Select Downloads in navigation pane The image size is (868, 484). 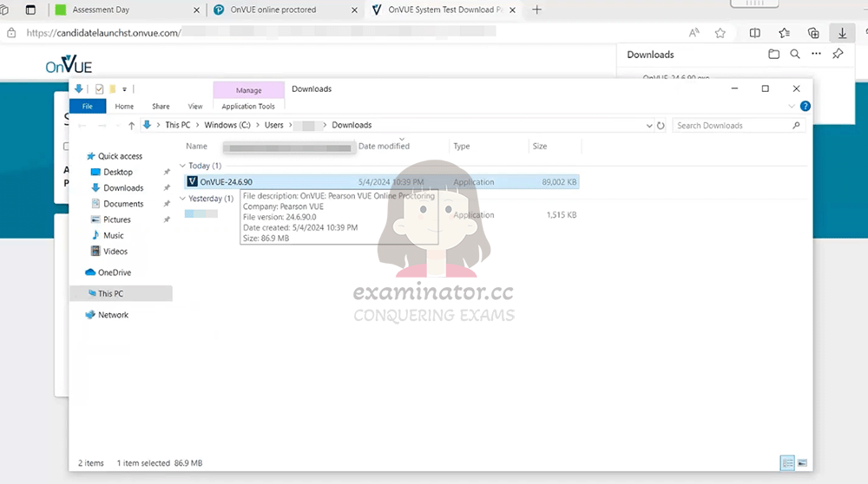[123, 188]
